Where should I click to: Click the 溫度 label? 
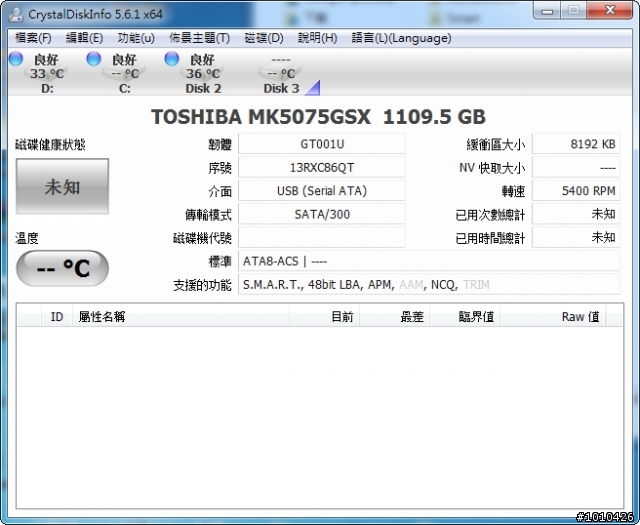click(x=27, y=238)
